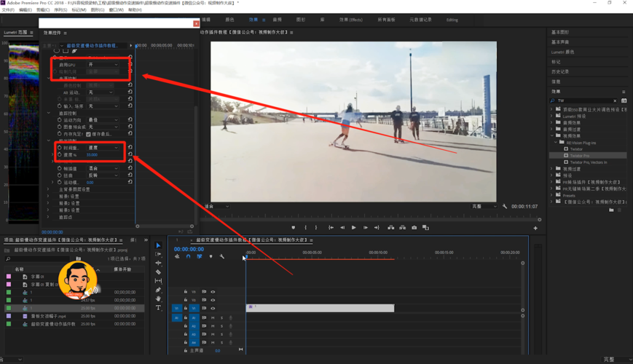Open the 启用GPU dropdown
Viewport: 633px width, 364px height.
103,65
